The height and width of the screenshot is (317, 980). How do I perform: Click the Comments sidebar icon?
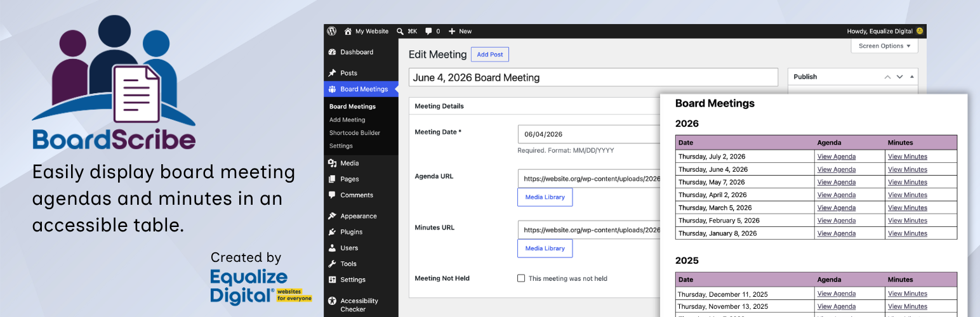point(332,195)
